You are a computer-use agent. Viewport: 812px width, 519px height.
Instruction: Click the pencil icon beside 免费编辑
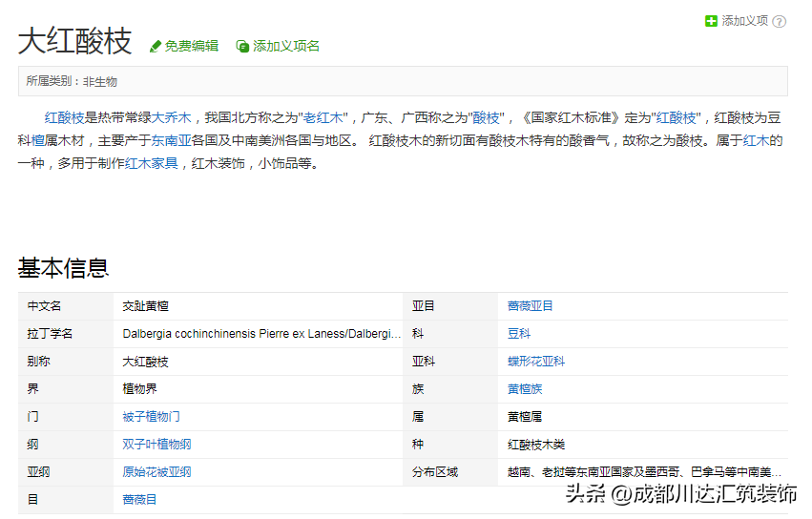point(156,46)
